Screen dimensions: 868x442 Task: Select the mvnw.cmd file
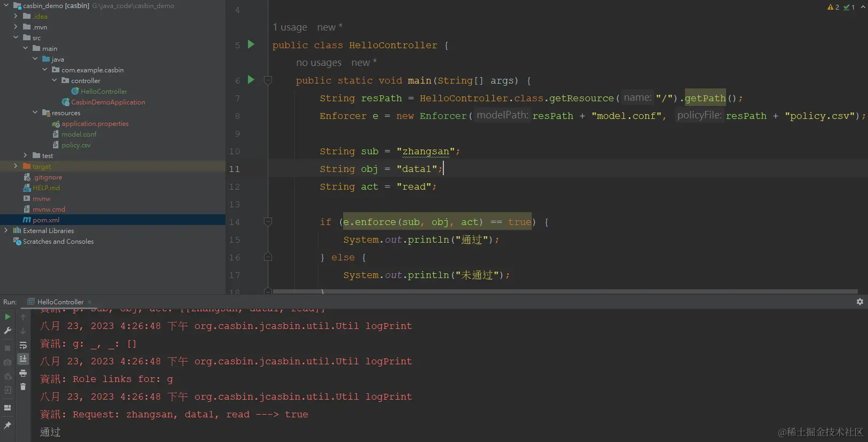(x=49, y=209)
